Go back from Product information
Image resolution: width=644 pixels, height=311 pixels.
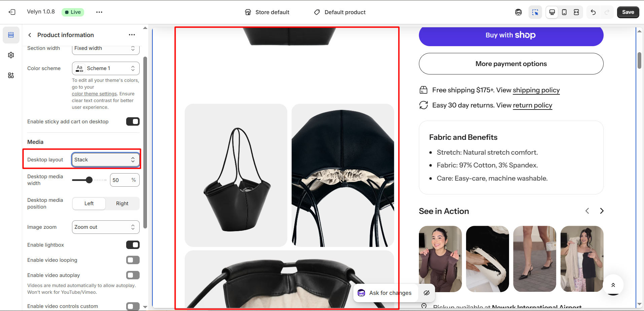click(30, 35)
